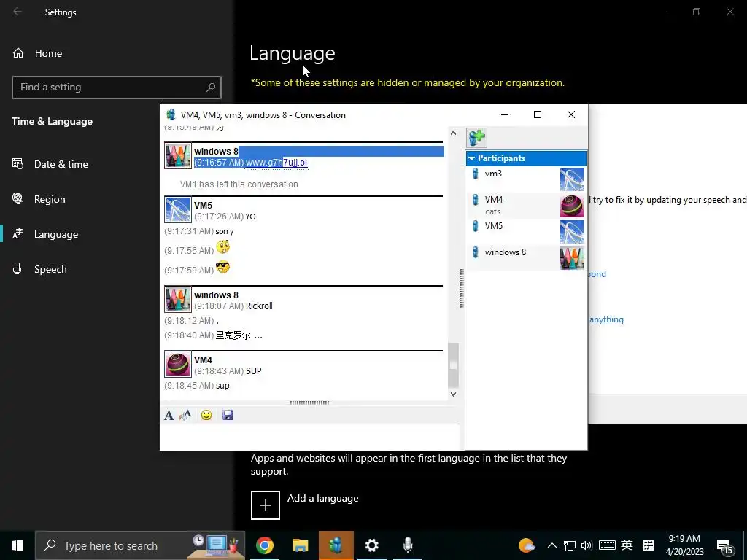Collapse the Participants list
Screen dimensions: 747x560
click(472, 158)
